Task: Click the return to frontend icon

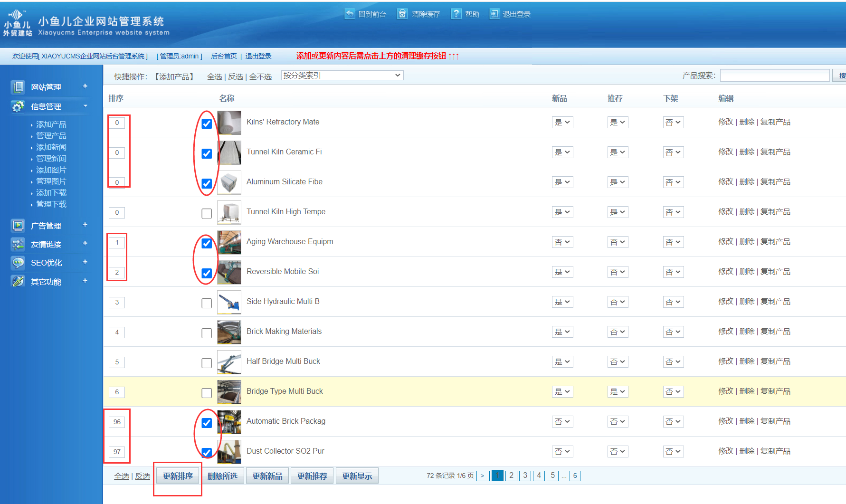Action: [x=350, y=14]
